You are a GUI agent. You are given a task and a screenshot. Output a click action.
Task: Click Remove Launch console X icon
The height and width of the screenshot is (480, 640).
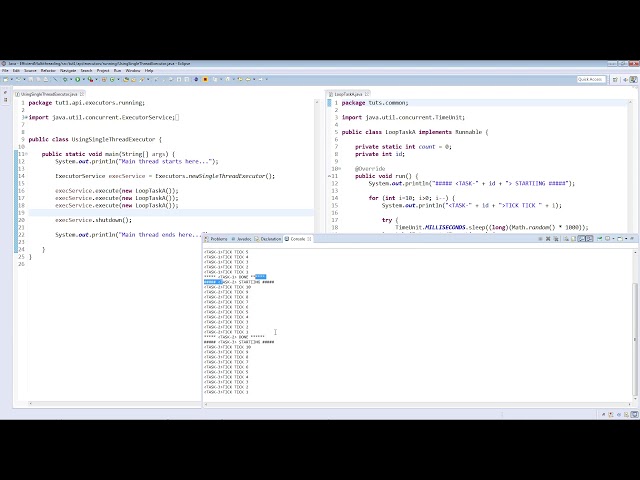tap(548, 239)
